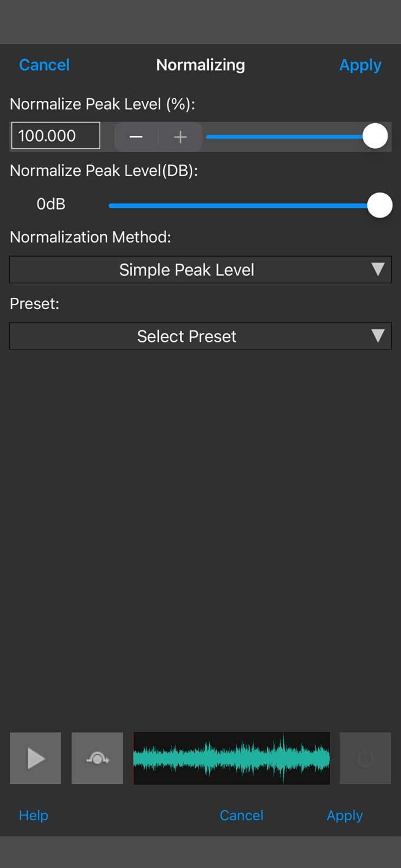The width and height of the screenshot is (401, 868).
Task: Click the Preset dropdown triangle arrow
Action: pyautogui.click(x=378, y=336)
